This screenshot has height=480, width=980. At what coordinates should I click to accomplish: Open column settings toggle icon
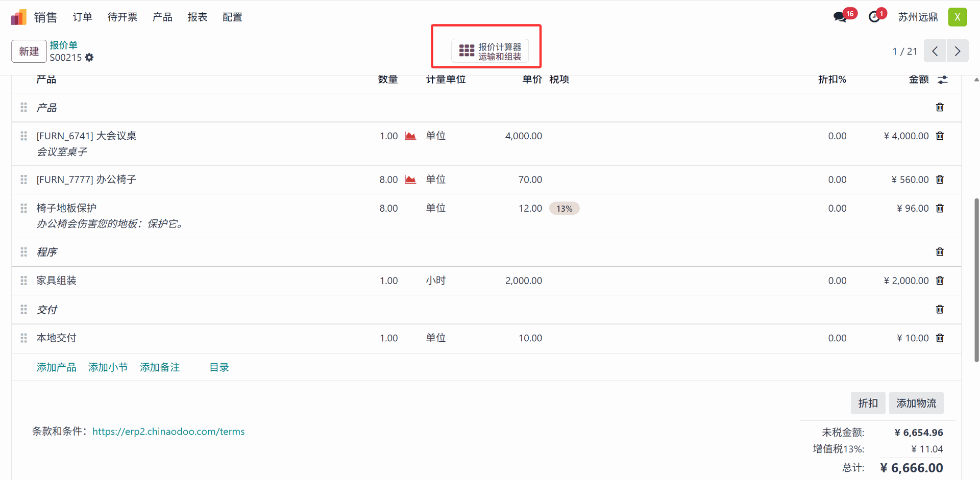(942, 80)
